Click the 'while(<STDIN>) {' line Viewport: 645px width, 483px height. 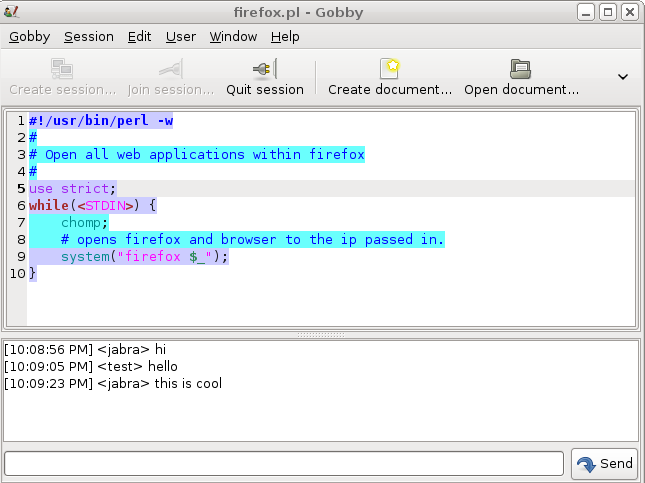point(93,205)
